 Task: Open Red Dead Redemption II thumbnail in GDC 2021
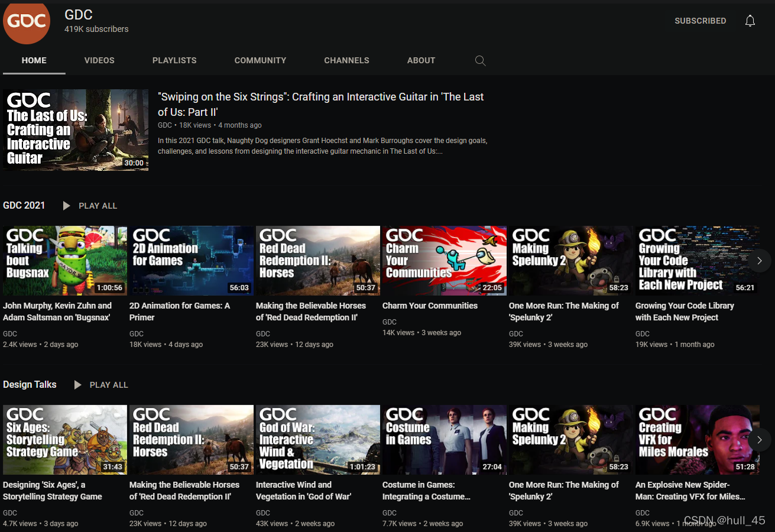click(x=318, y=261)
